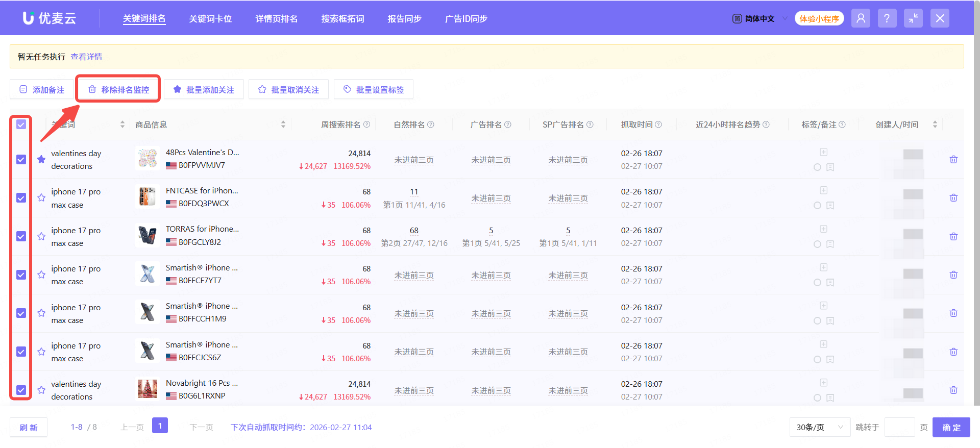Screen dimensions: 980x448
Task: Uncheck the FNTCASE for iPhone row checkbox
Action: point(21,197)
